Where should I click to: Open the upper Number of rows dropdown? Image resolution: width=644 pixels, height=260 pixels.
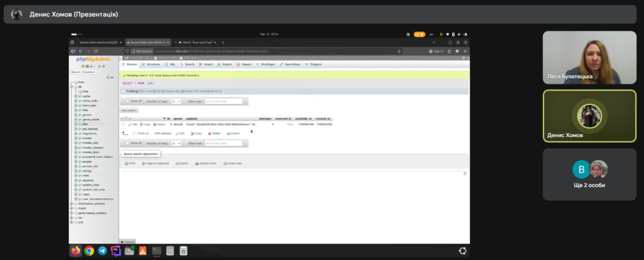point(176,101)
